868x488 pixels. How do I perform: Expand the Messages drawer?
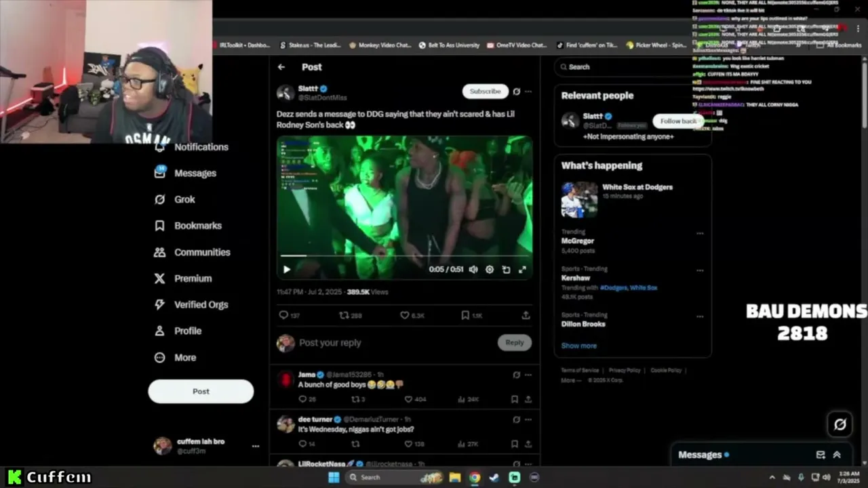pos(837,455)
